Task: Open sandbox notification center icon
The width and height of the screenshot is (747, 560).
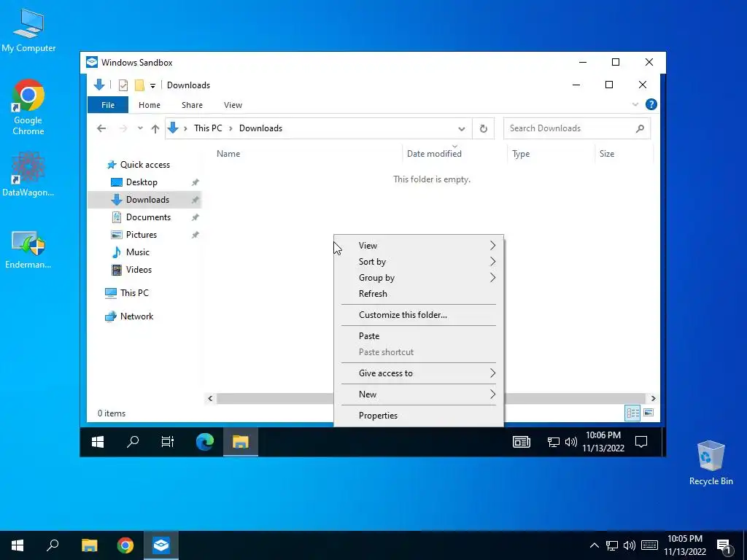Action: click(641, 443)
